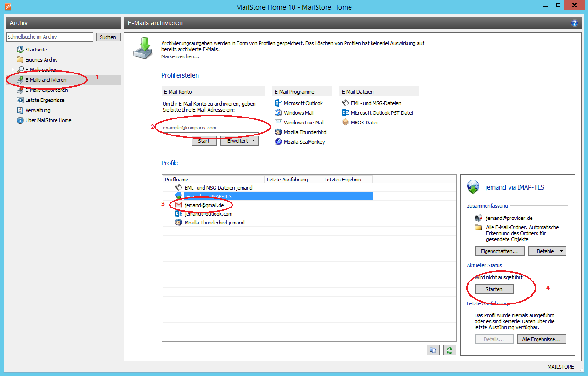Screen dimensions: 588x376
Task: Select the jemand@outlook.com profile row
Action: click(x=267, y=214)
